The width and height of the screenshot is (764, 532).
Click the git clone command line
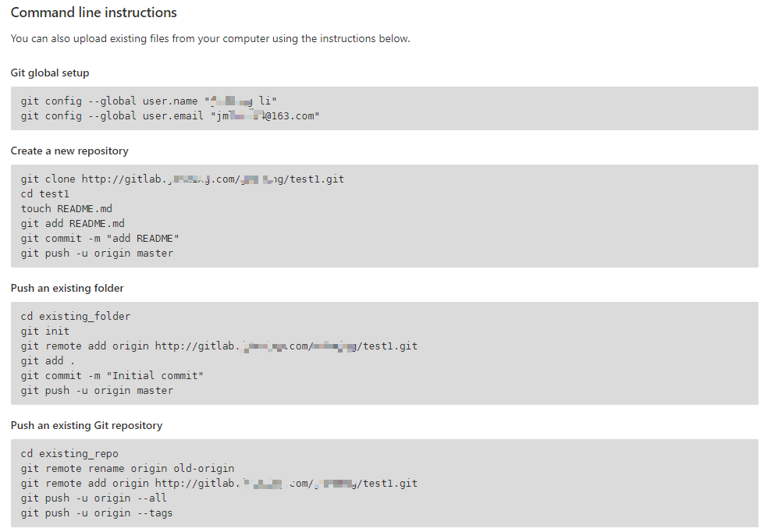pyautogui.click(x=183, y=179)
